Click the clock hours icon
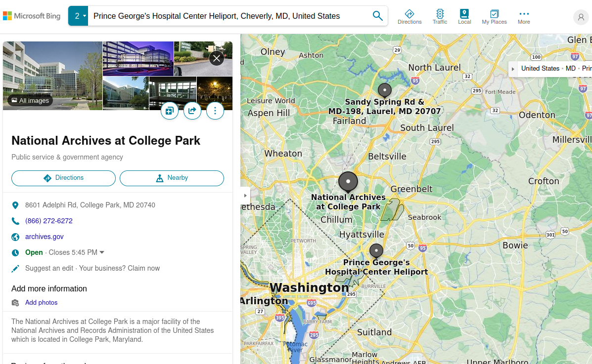Screen dimensions: 592x364 point(15,253)
